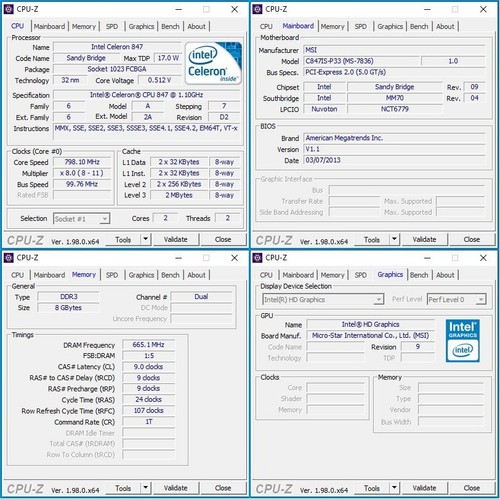Click the DDR3 memory type value

point(68,297)
